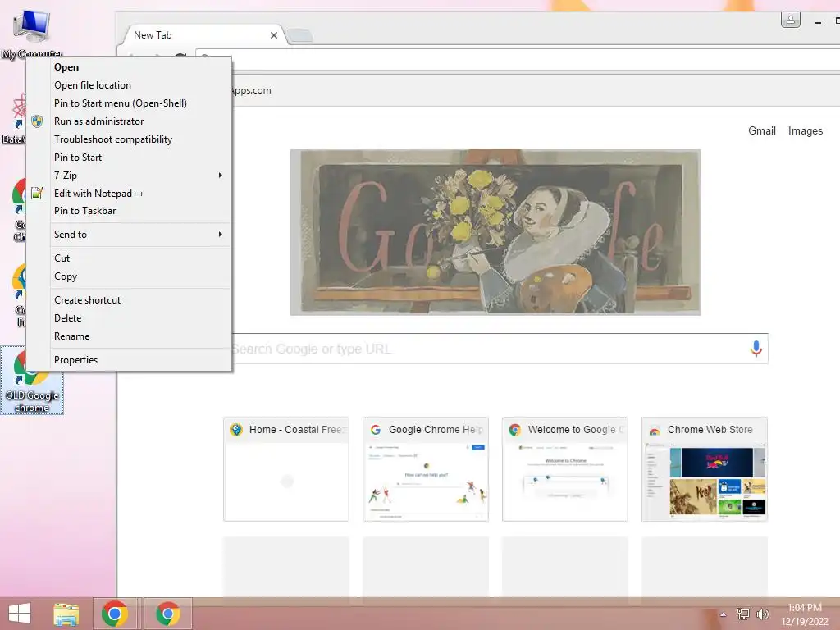Click the Run as administrator shield icon
840x630 pixels.
pos(36,121)
